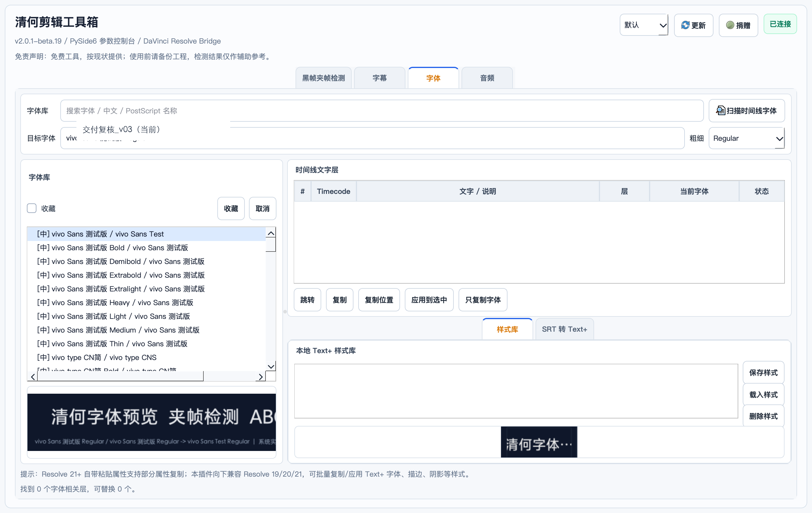Viewport: 812px width, 513px height.
Task: Select vivo Sans 测试版 Bold font
Action: pos(146,248)
